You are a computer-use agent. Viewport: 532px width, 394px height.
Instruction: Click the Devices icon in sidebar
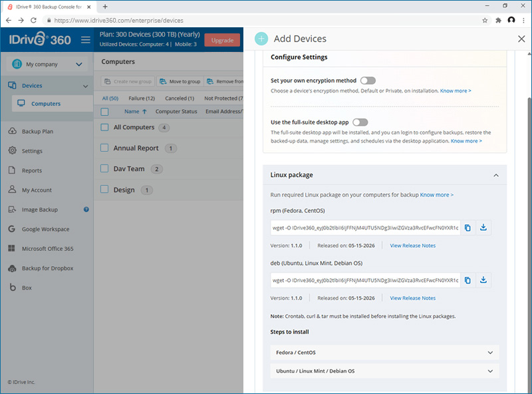click(12, 85)
